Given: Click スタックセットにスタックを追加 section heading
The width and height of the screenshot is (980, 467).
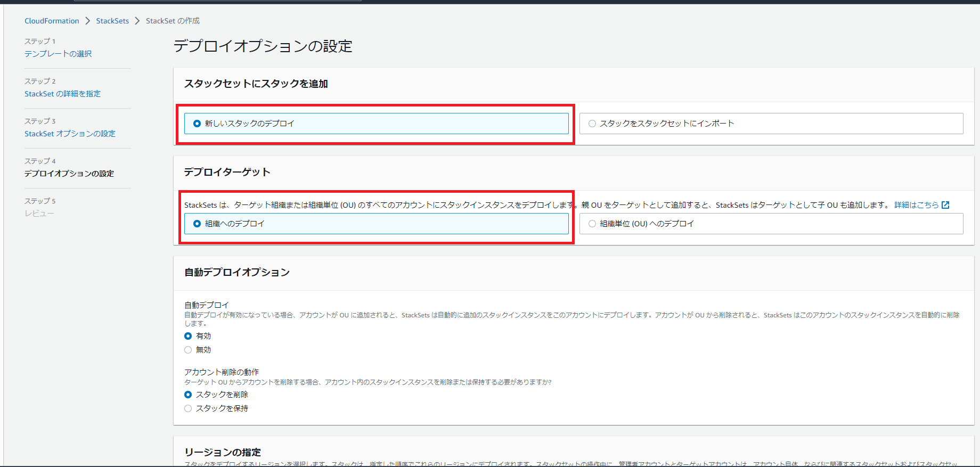Looking at the screenshot, I should (256, 84).
